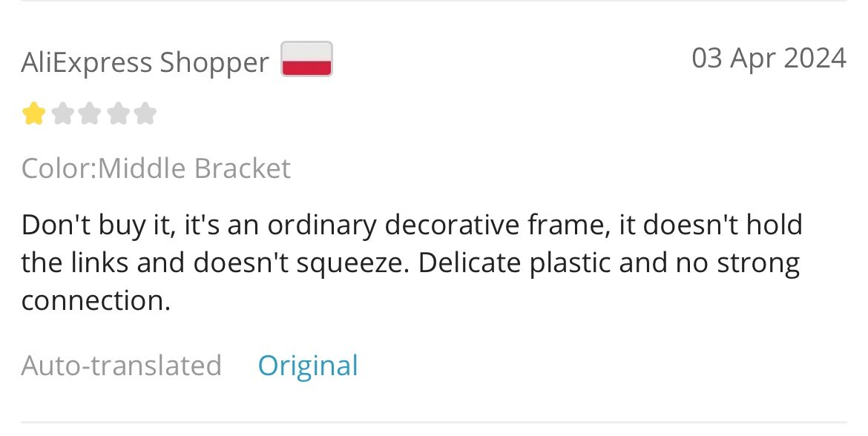Image resolution: width=868 pixels, height=436 pixels.
Task: Click the AliExpress Shopper username
Action: click(145, 62)
